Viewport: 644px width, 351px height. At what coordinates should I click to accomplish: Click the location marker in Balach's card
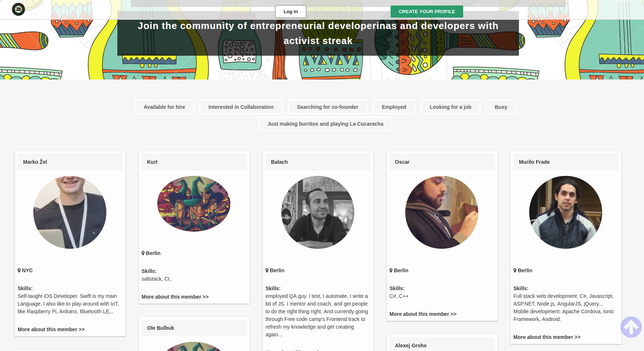coord(267,270)
